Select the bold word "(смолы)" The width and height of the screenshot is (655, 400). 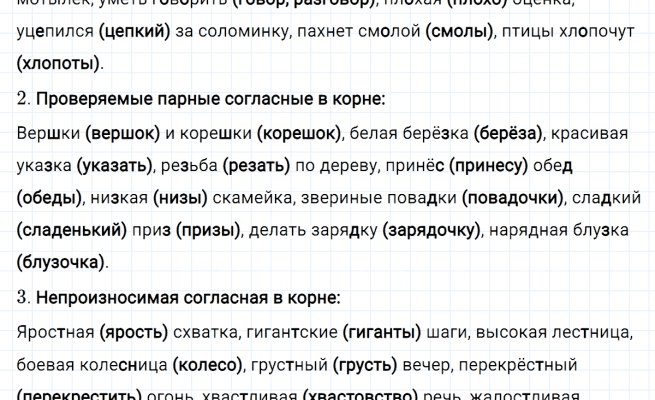click(460, 32)
